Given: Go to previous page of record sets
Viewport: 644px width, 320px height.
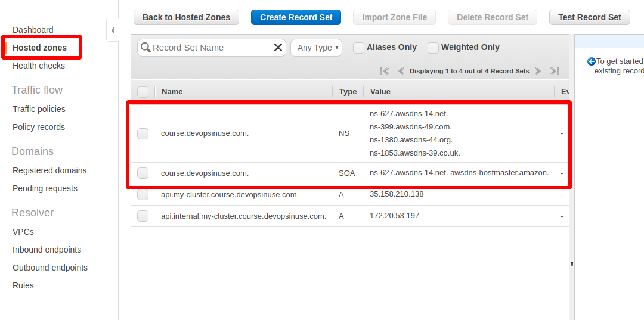Looking at the screenshot, I should click(x=401, y=71).
